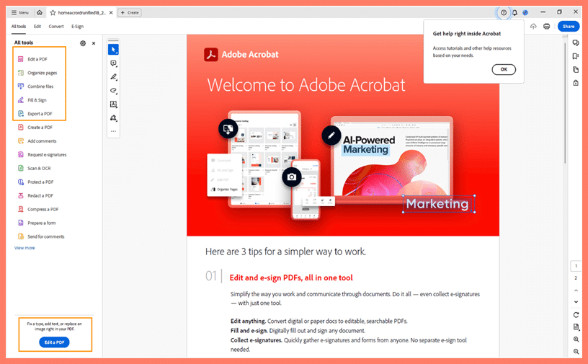The width and height of the screenshot is (588, 364).
Task: Close the All tools panel
Action: point(94,43)
